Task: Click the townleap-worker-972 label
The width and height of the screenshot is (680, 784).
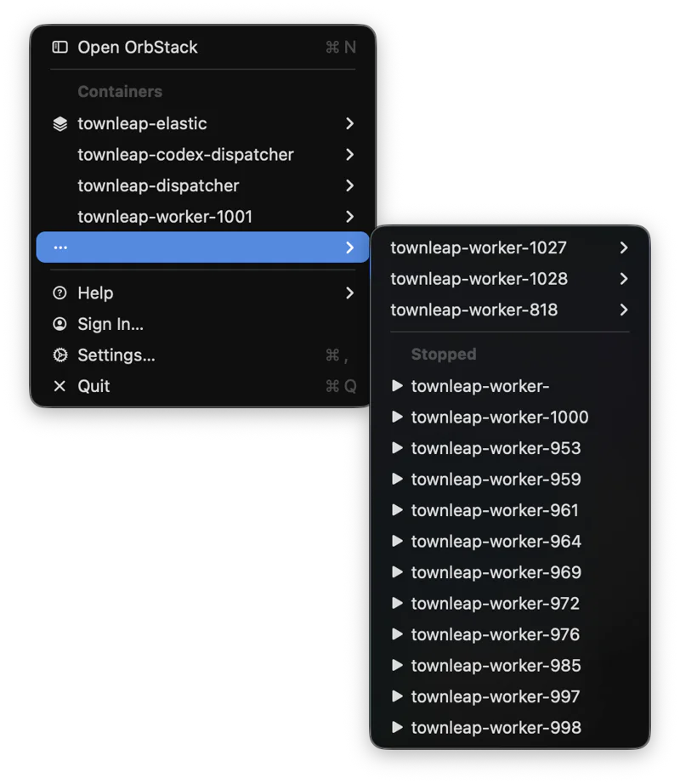Action: pyautogui.click(x=496, y=604)
